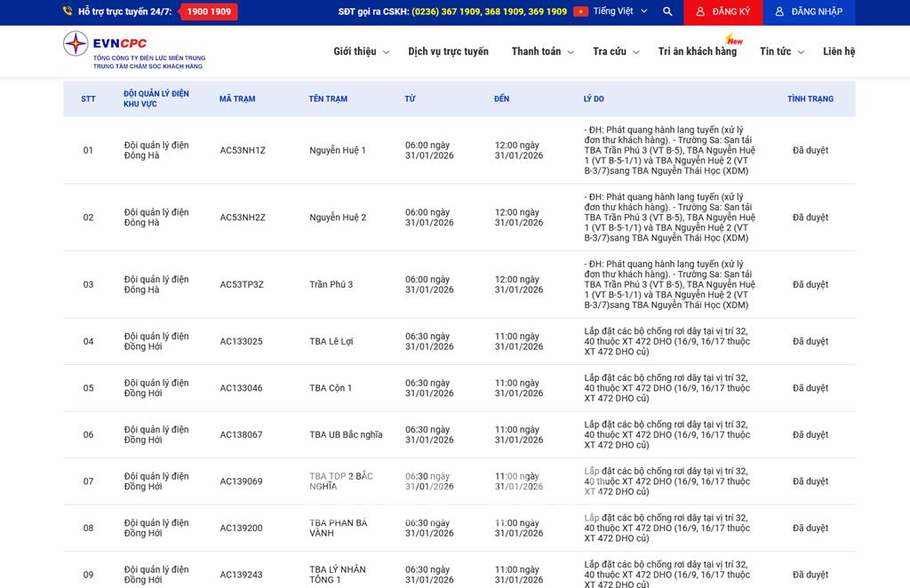The width and height of the screenshot is (910, 588).
Task: Click the EVNCPC logo
Action: pos(133,51)
